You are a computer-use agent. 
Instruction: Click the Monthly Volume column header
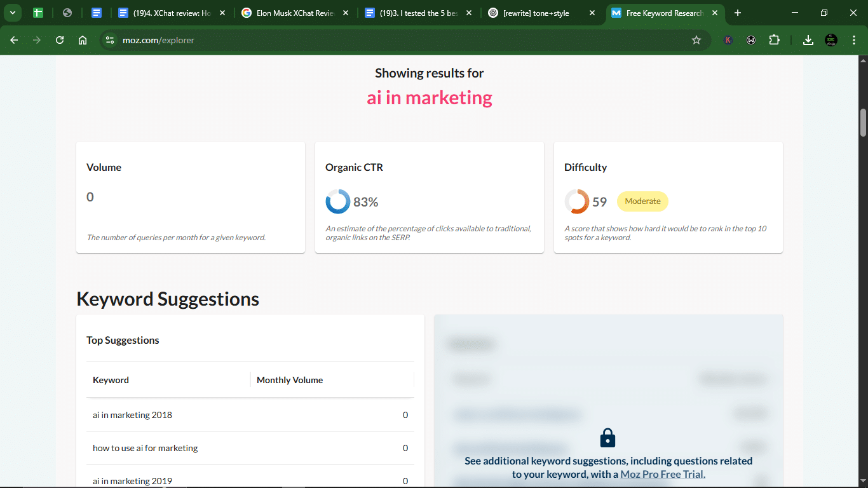point(290,380)
